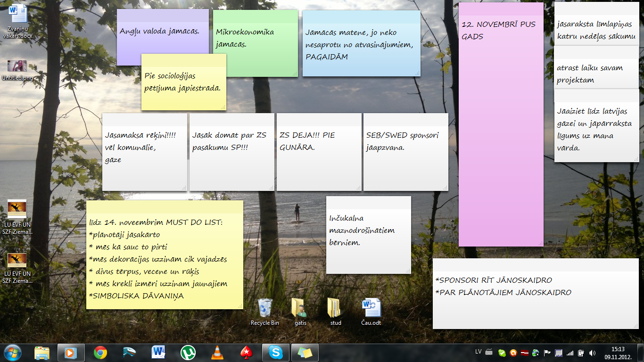Open the Recycle Bin desktop icon
This screenshot has height=362, width=644.
click(x=265, y=312)
